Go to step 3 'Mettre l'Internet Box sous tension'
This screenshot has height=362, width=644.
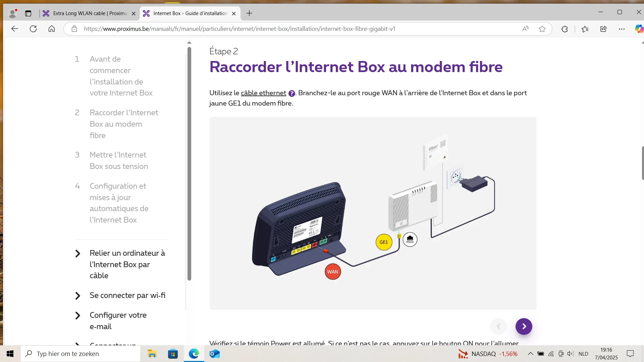point(118,161)
